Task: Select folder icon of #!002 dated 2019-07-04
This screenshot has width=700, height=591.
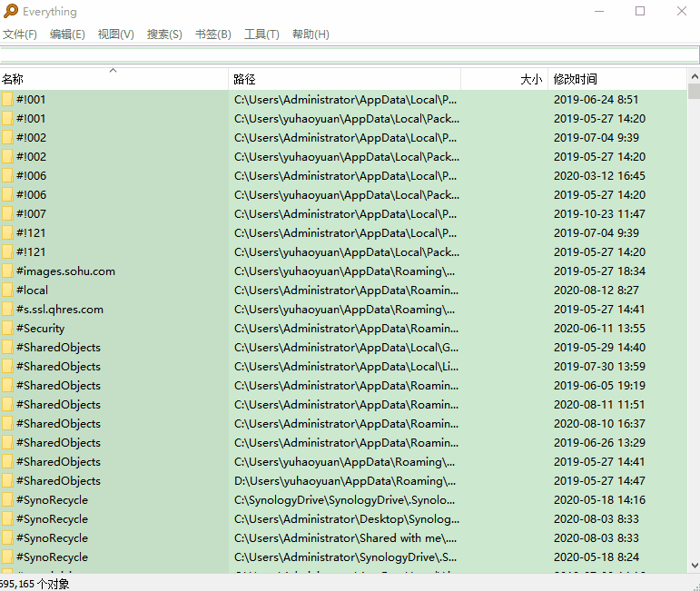Action: (7, 137)
